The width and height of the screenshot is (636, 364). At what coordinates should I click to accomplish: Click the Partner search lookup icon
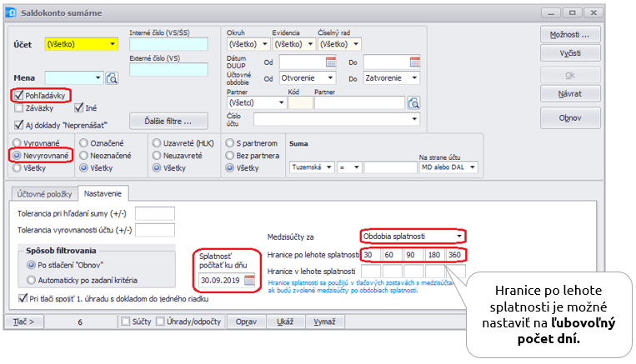413,102
